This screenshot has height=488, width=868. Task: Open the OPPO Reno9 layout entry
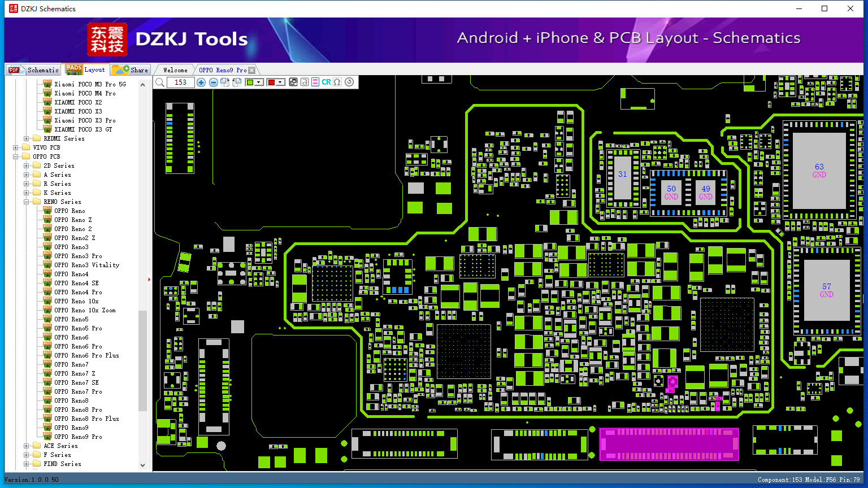(x=71, y=428)
